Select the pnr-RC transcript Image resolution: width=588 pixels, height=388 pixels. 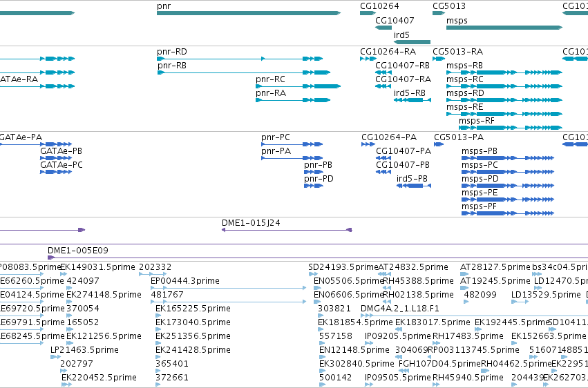(298, 86)
